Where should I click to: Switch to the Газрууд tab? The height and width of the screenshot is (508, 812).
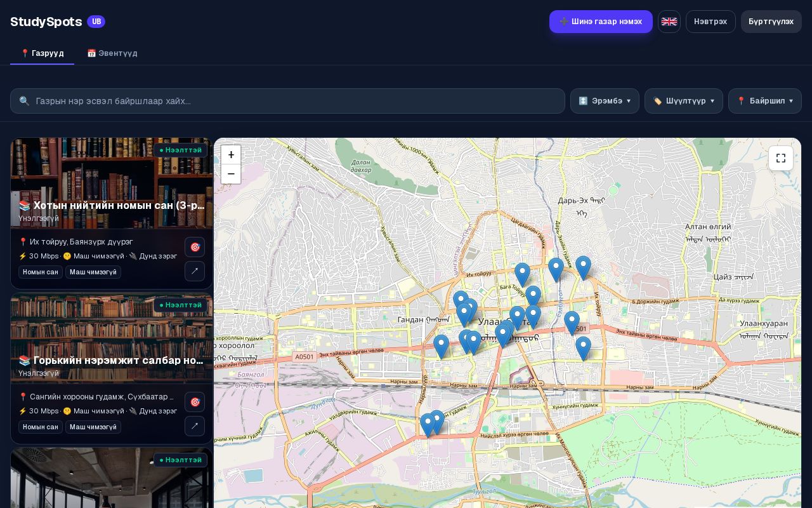click(42, 53)
